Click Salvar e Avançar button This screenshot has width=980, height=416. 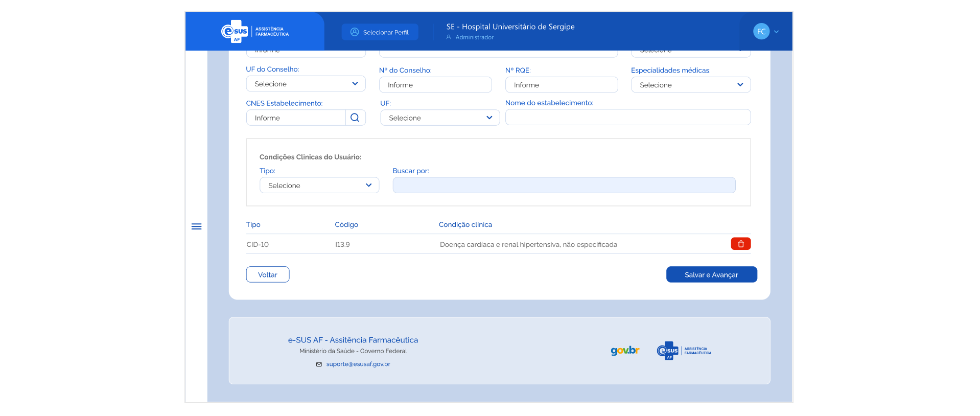pyautogui.click(x=711, y=274)
